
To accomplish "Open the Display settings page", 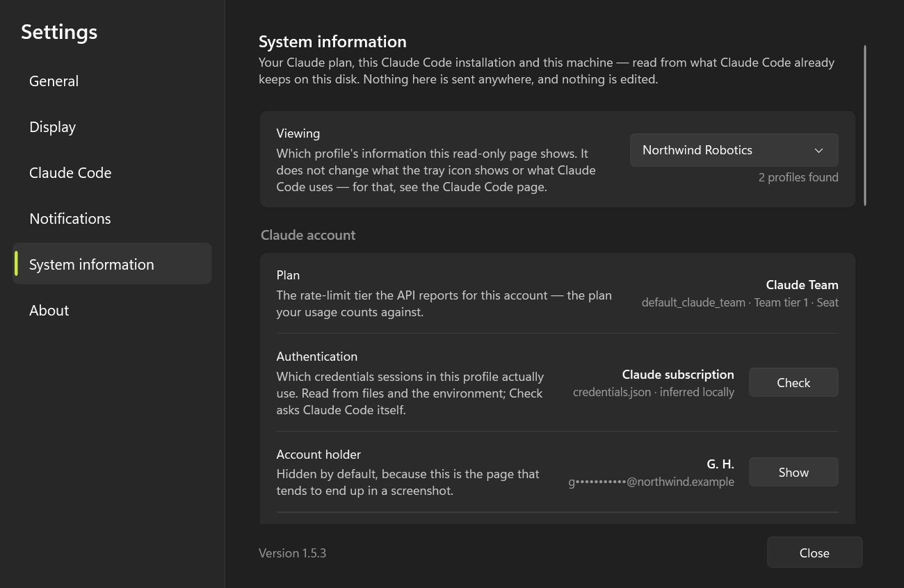I will 112,127.
